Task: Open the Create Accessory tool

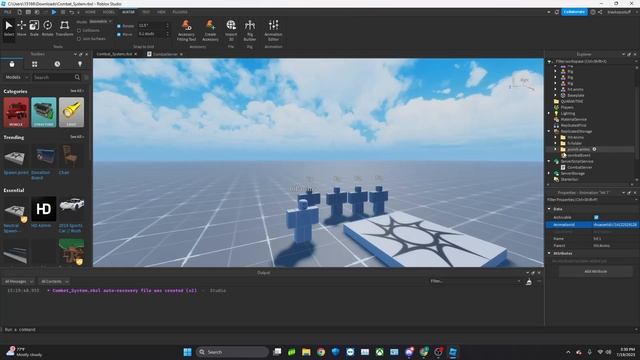Action: coord(210,30)
